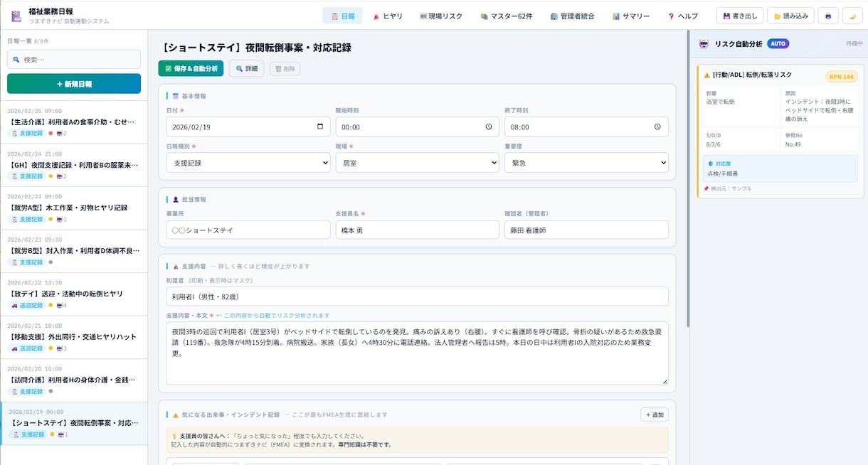The height and width of the screenshot is (465, 868).
Task: Open the 現場 dropdown showing 居室
Action: pyautogui.click(x=417, y=163)
